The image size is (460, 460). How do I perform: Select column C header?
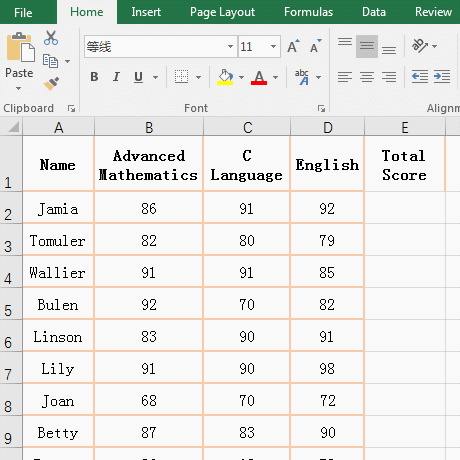coord(247,127)
